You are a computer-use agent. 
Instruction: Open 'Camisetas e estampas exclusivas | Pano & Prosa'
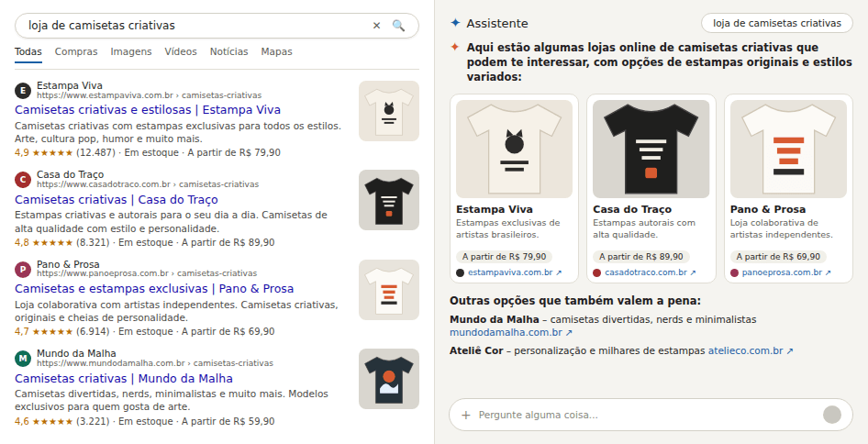154,289
